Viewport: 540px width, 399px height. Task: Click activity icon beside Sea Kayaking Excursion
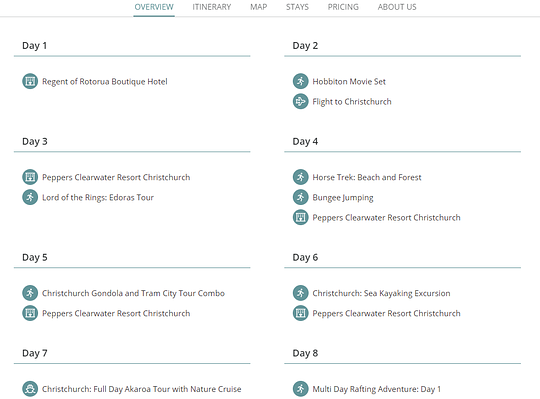[300, 293]
